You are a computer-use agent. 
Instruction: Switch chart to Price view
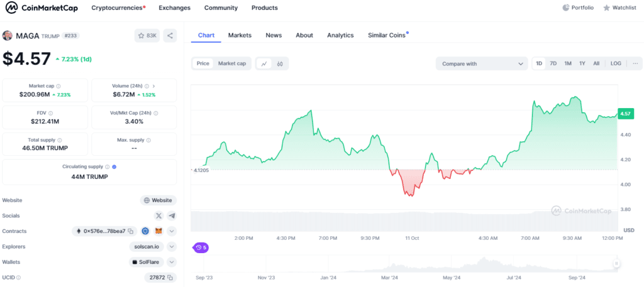click(203, 63)
